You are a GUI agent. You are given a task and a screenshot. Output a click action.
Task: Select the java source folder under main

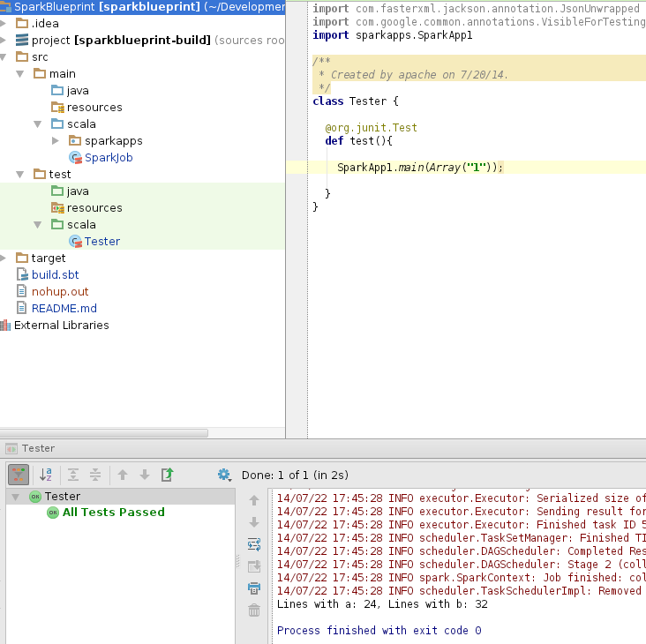pyautogui.click(x=78, y=91)
